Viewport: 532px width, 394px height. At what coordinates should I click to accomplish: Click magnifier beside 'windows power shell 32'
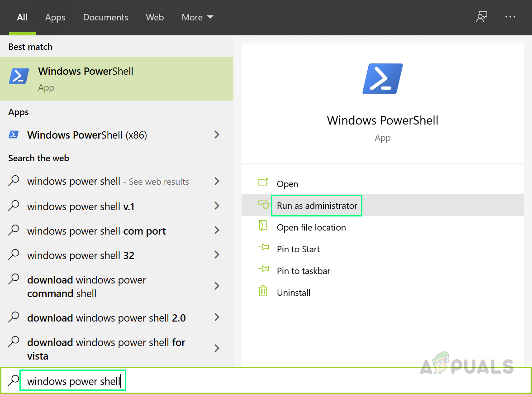tap(14, 254)
